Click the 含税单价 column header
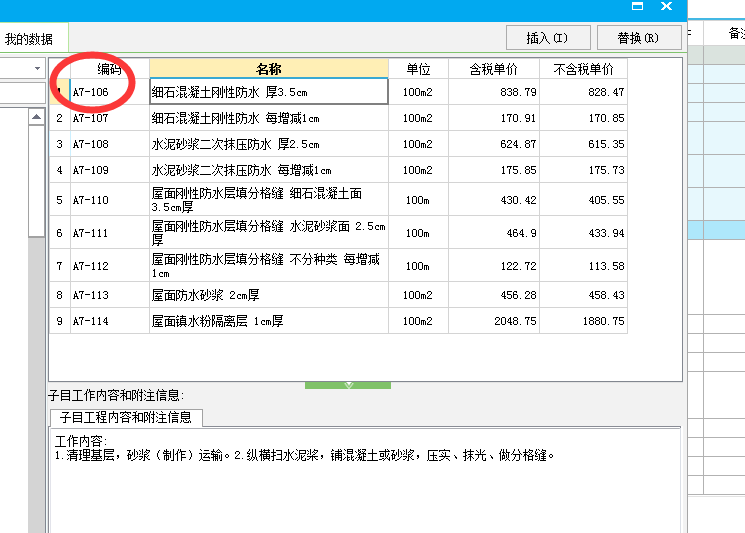The width and height of the screenshot is (745, 533). 494,69
